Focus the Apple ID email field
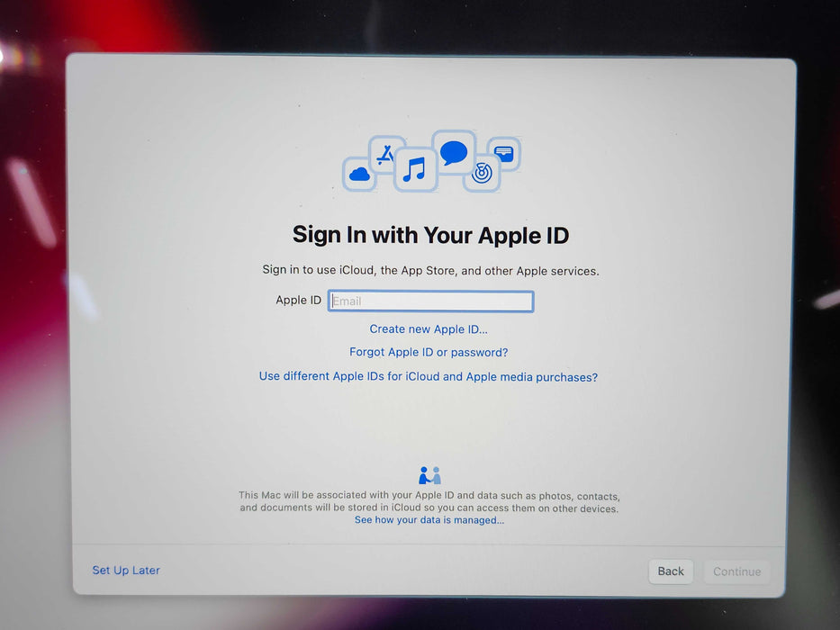Image resolution: width=840 pixels, height=630 pixels. click(430, 301)
